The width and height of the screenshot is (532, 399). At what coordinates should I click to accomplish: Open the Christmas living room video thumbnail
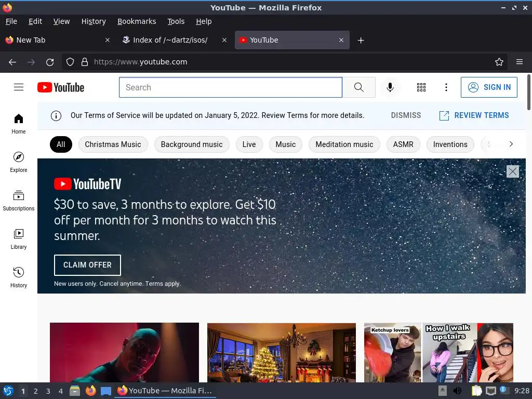click(281, 353)
